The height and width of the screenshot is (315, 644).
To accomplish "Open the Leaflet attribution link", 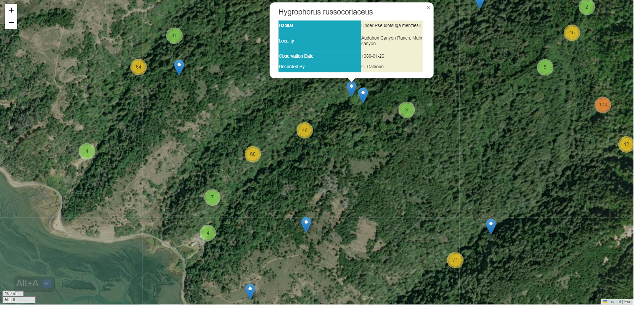I will (614, 301).
